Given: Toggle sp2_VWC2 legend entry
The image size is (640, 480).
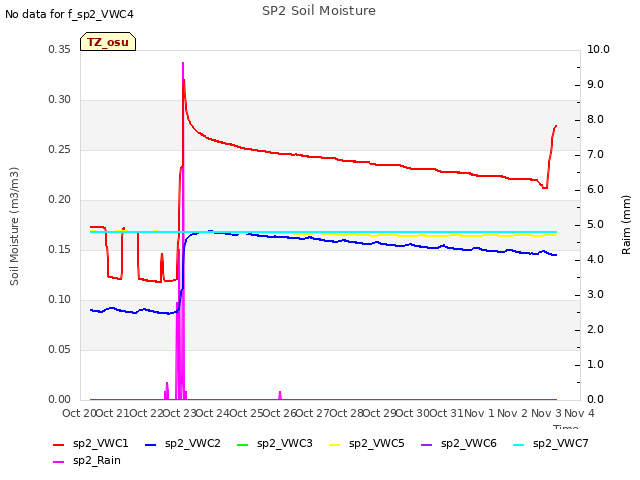Looking at the screenshot, I should tap(183, 444).
